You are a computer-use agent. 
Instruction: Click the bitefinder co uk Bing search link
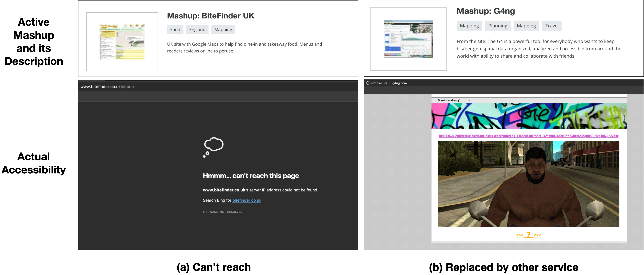pos(247,200)
